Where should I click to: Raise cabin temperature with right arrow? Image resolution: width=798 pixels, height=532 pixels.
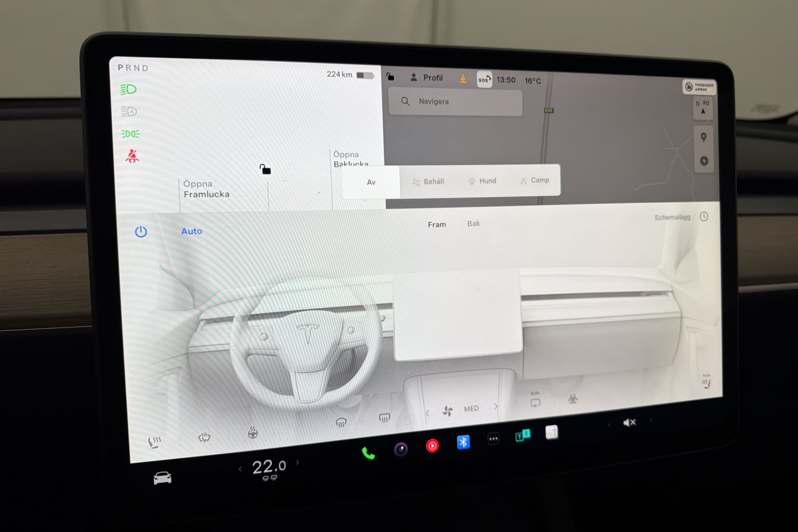point(298,463)
